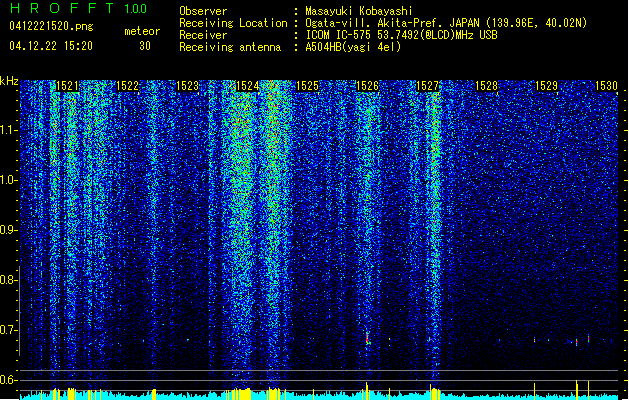The width and height of the screenshot is (629, 400).
Task: Click observer name Masayuki Kobayashi
Action: [359, 11]
